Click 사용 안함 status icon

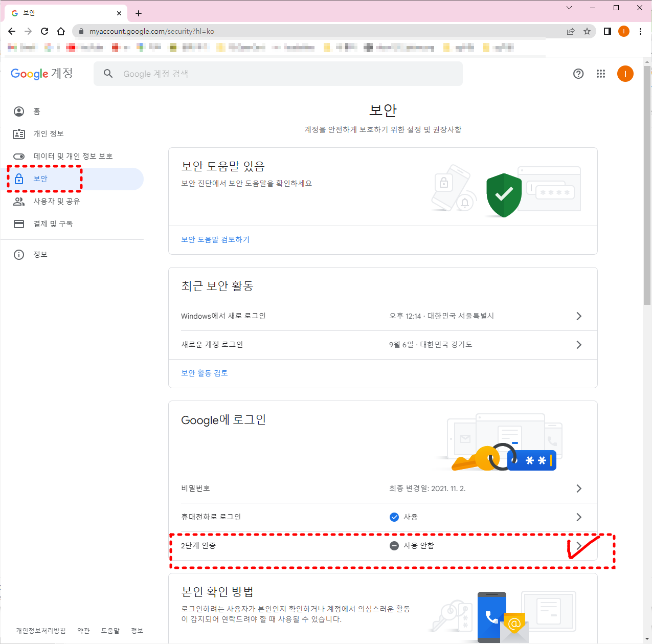(394, 546)
